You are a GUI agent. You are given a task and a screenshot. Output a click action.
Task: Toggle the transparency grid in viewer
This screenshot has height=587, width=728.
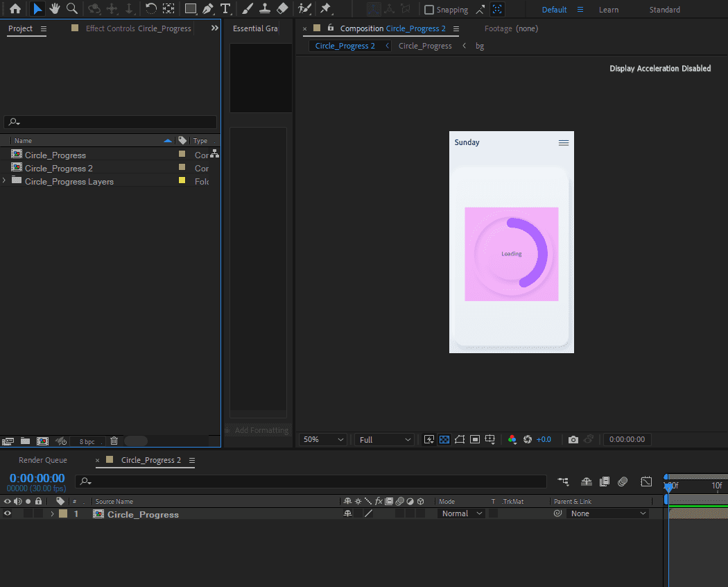point(444,439)
